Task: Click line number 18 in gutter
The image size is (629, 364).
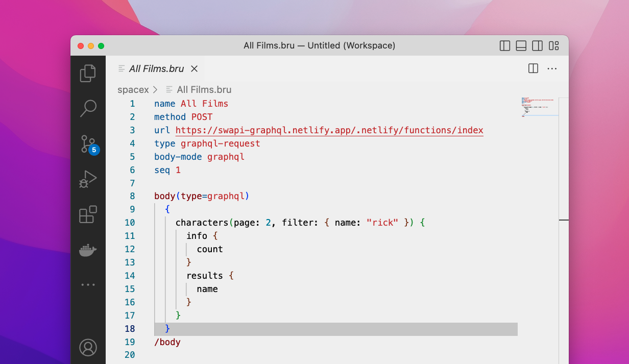Action: click(x=130, y=329)
